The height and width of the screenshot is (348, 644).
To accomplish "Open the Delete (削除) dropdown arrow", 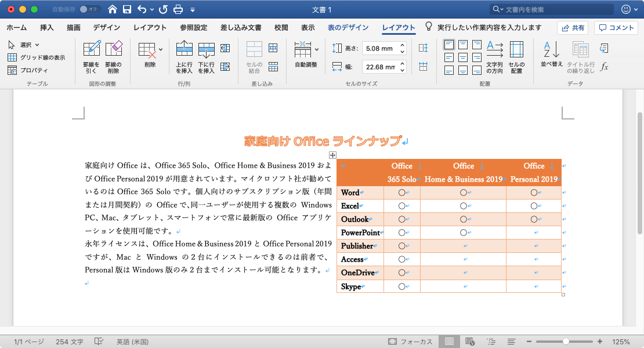I will [161, 49].
